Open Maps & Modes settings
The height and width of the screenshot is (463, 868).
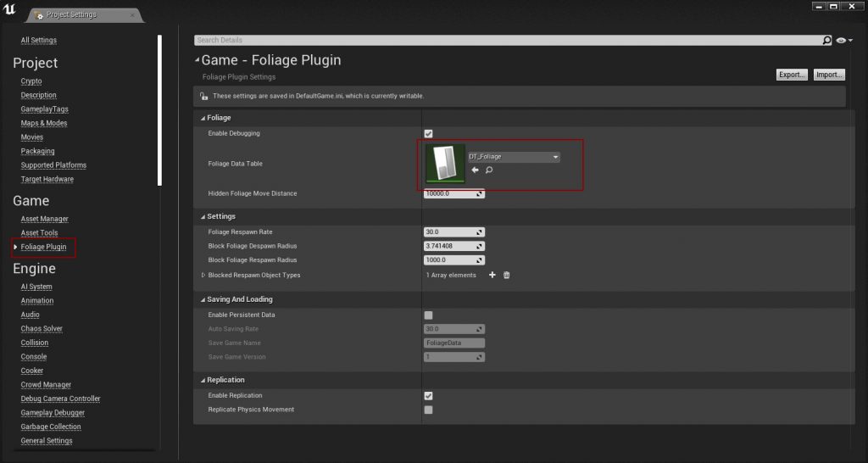click(44, 123)
